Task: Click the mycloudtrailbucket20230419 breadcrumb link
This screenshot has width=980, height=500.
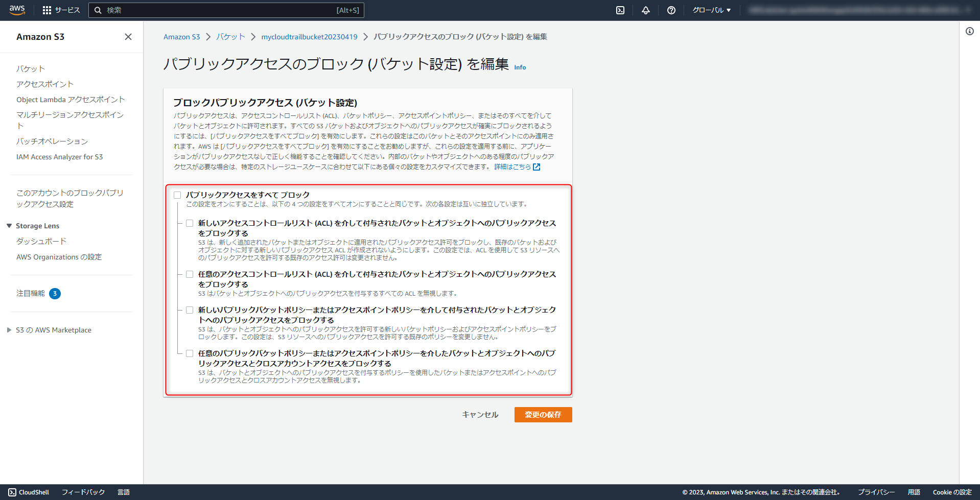Action: click(x=309, y=36)
